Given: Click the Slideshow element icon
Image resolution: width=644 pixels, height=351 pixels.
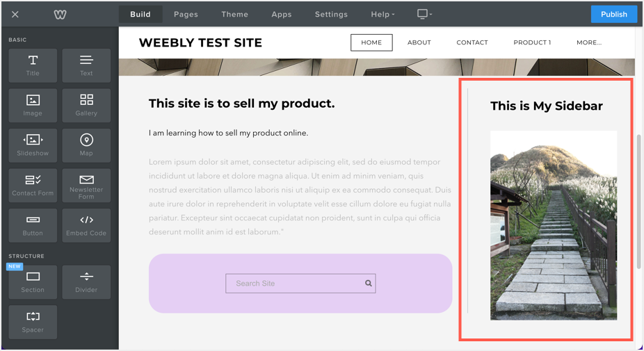Looking at the screenshot, I should [x=33, y=145].
